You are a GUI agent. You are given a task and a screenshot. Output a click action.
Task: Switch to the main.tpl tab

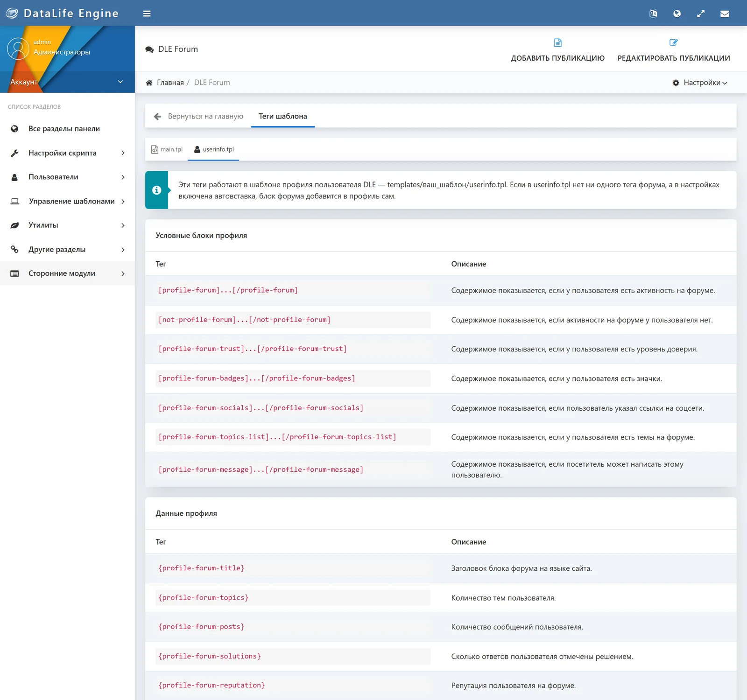tap(167, 149)
